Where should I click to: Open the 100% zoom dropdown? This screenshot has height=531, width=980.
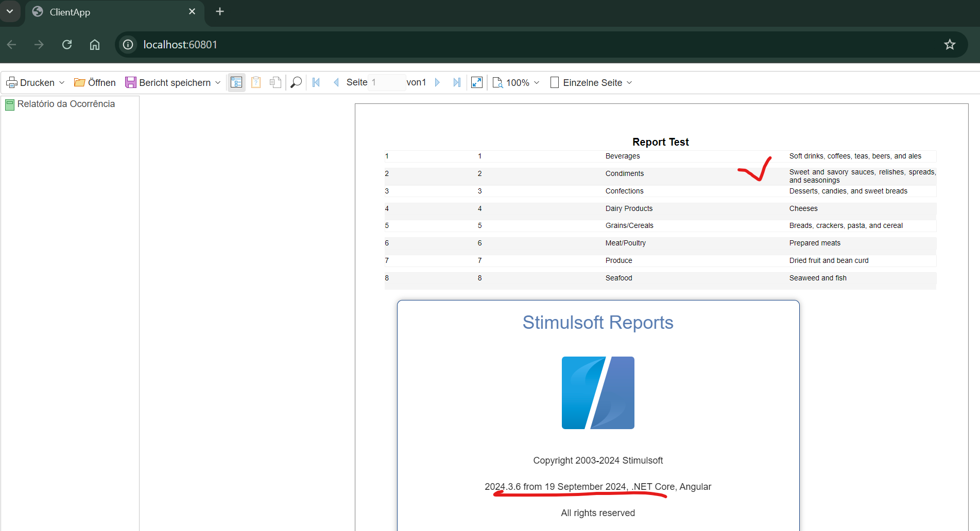[x=516, y=82]
